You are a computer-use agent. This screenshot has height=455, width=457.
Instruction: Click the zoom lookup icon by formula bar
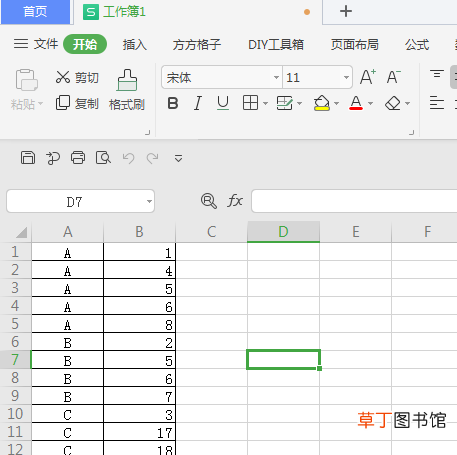pos(209,201)
